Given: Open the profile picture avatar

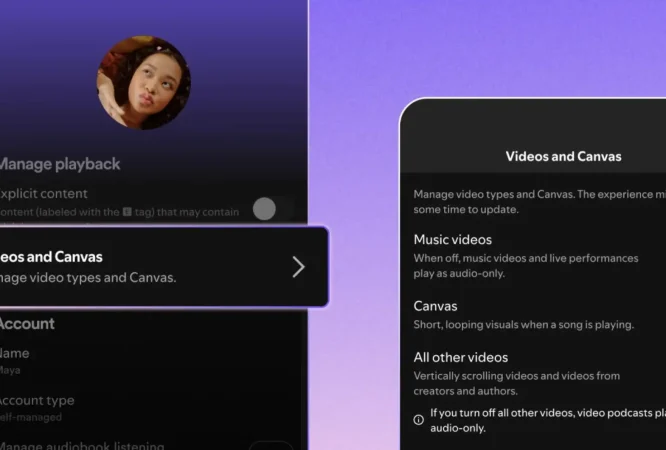Looking at the screenshot, I should (x=144, y=82).
